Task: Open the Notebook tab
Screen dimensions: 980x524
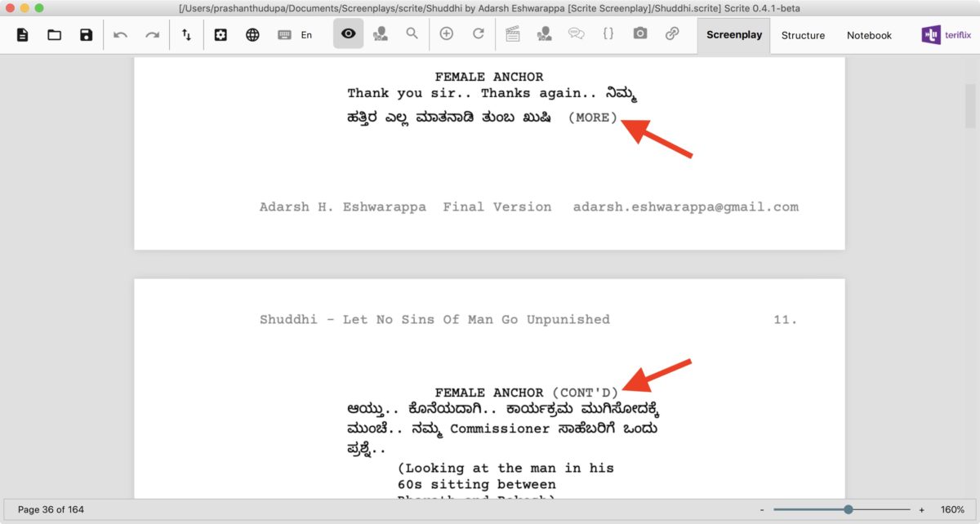Action: (x=869, y=36)
